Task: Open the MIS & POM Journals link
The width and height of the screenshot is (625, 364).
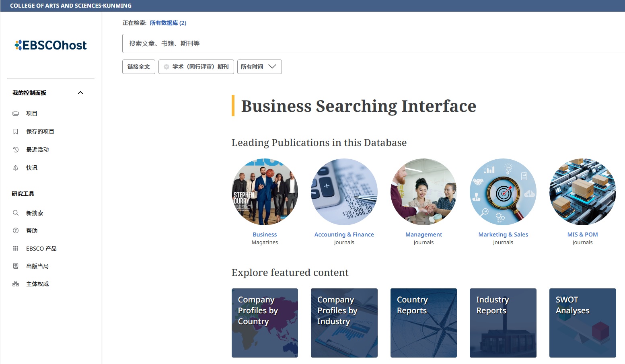Action: click(582, 234)
